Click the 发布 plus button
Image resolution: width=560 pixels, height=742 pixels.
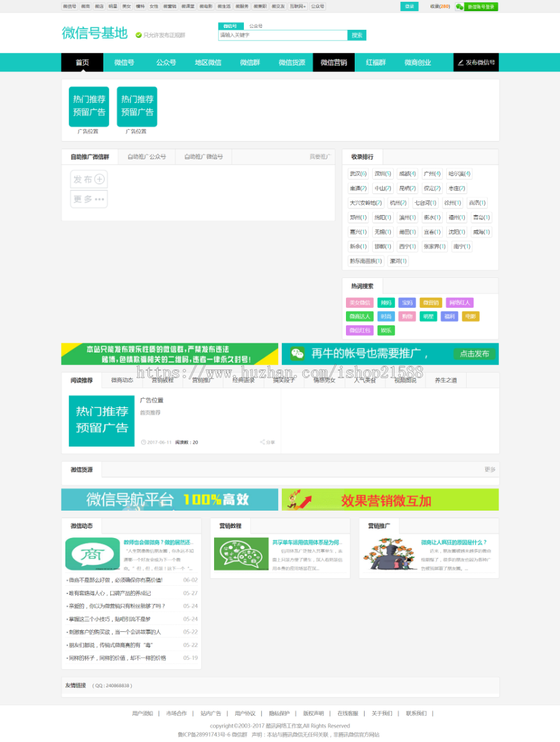(89, 179)
